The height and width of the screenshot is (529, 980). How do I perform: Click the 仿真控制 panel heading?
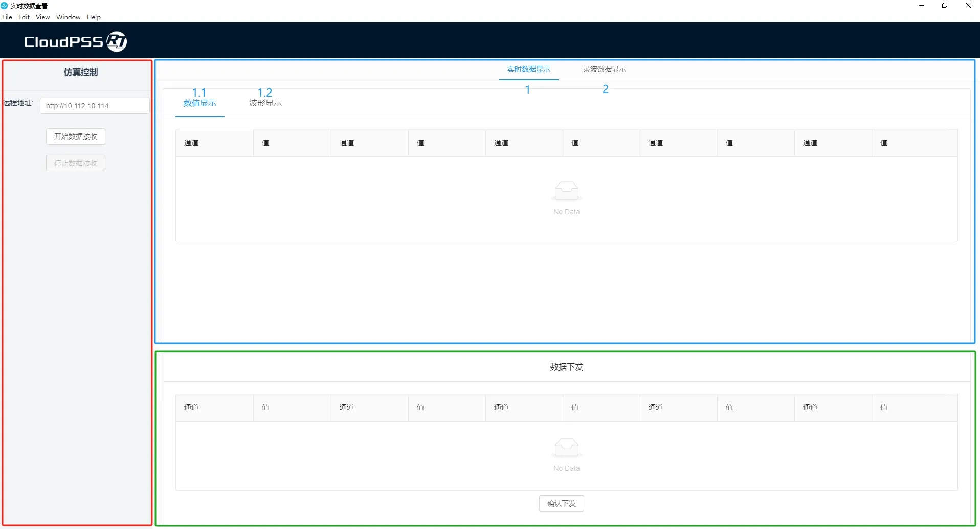click(x=80, y=72)
